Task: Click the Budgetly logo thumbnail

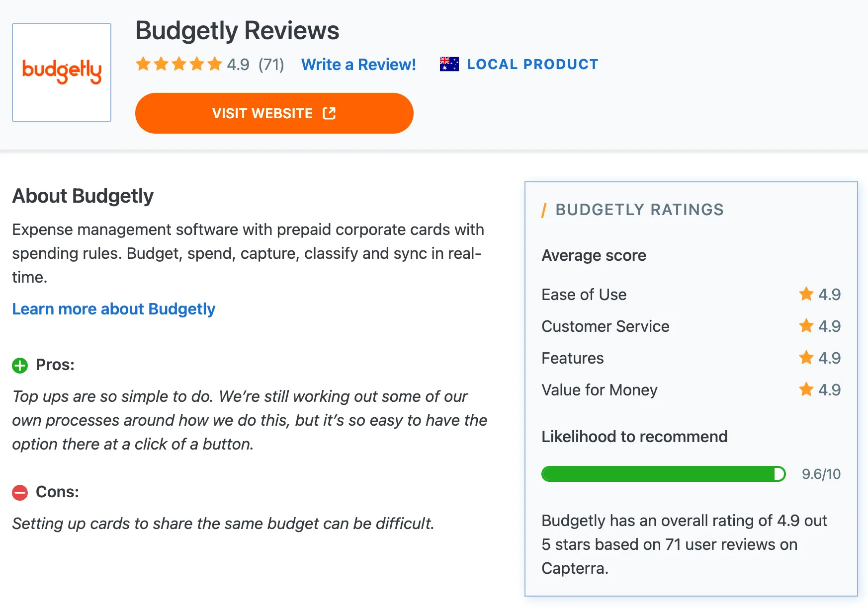Action: click(62, 73)
